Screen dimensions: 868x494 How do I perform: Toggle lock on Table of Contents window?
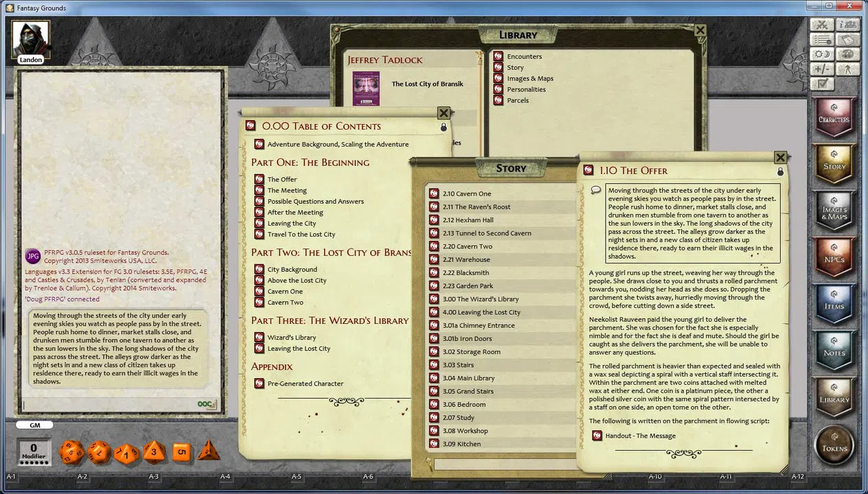[x=444, y=127]
